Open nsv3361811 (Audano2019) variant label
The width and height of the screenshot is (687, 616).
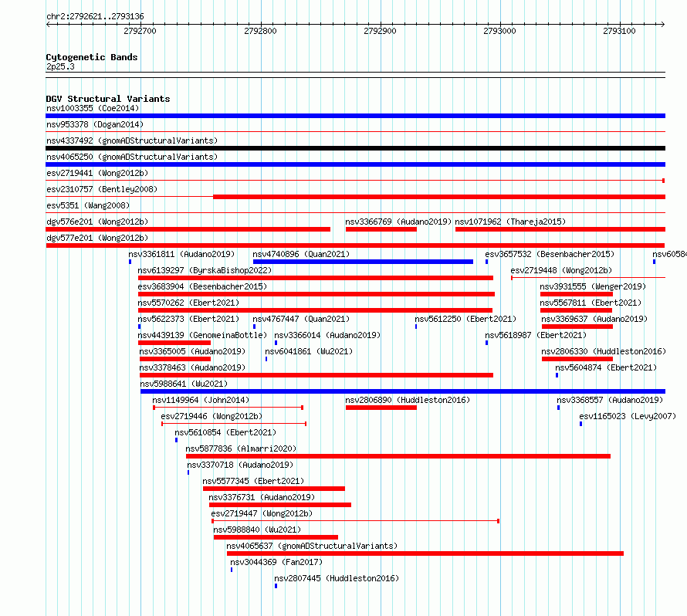(x=181, y=254)
